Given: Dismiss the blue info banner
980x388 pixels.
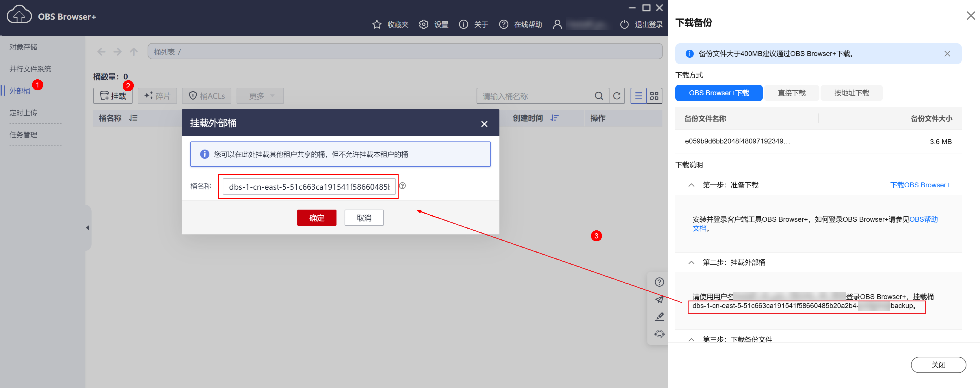Looking at the screenshot, I should point(947,54).
